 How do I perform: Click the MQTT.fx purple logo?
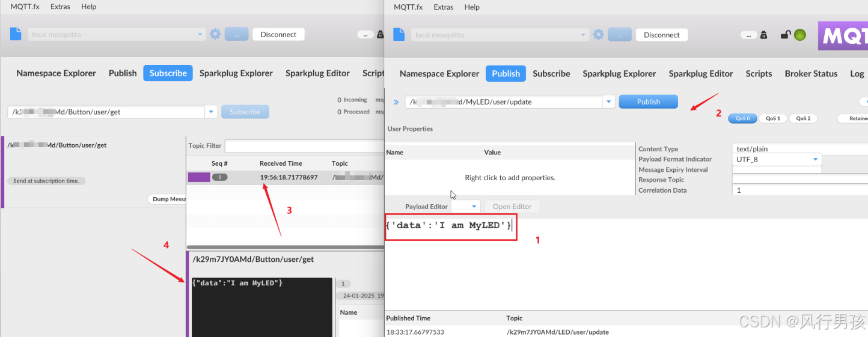point(843,35)
